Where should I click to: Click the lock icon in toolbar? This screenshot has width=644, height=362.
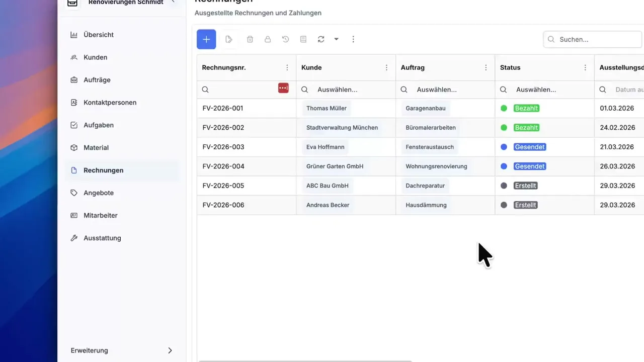tap(268, 39)
